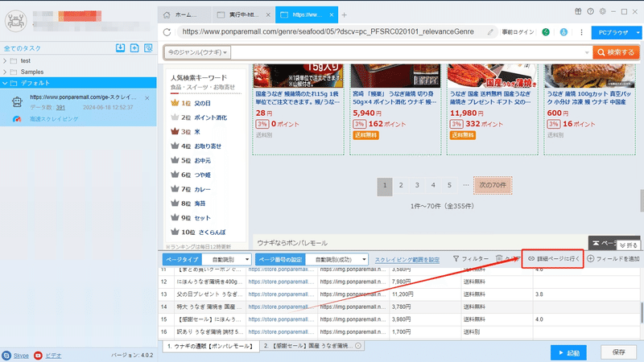Open the three-dot more options menu
This screenshot has width=644, height=362.
pyautogui.click(x=581, y=32)
